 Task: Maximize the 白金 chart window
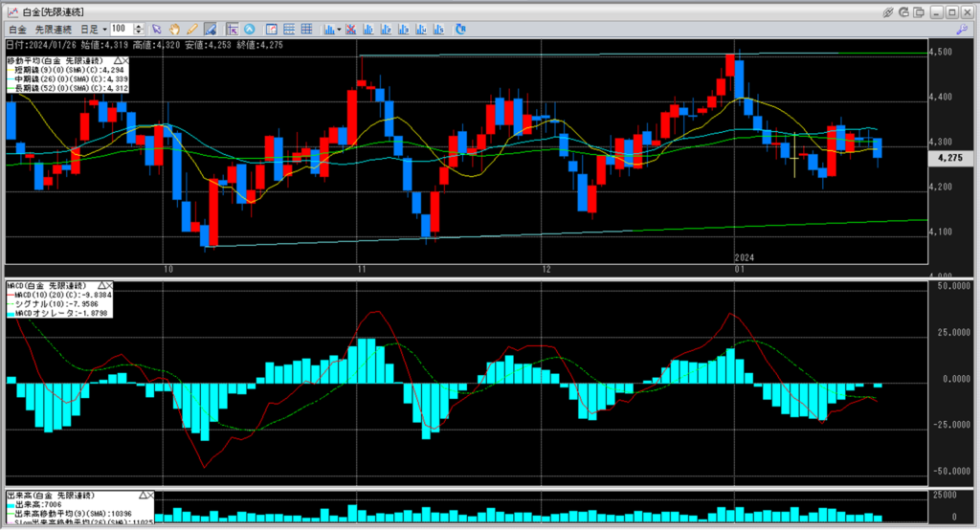click(951, 11)
